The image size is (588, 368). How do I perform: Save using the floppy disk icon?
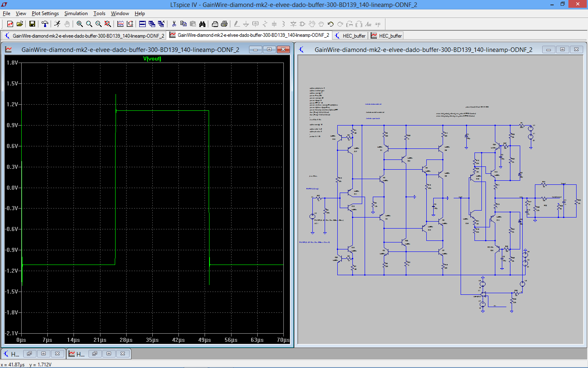tap(32, 24)
